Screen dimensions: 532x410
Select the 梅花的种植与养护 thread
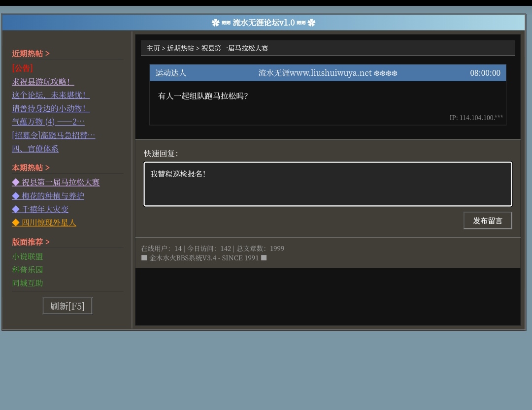tap(48, 196)
